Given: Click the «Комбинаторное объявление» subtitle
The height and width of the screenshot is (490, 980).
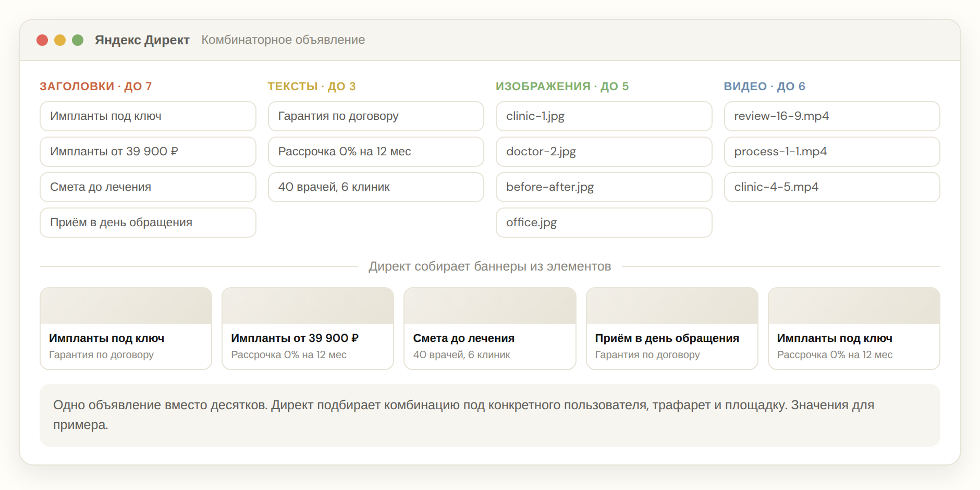Looking at the screenshot, I should click(x=283, y=40).
